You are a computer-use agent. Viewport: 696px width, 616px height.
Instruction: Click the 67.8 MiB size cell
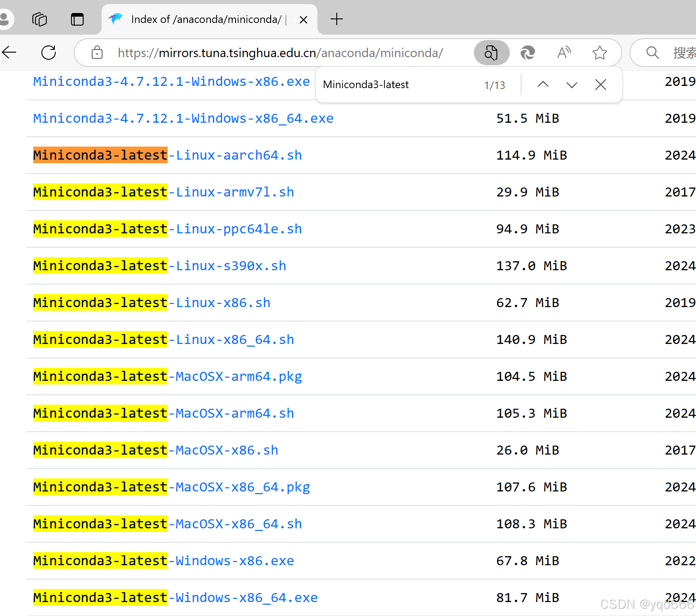528,561
